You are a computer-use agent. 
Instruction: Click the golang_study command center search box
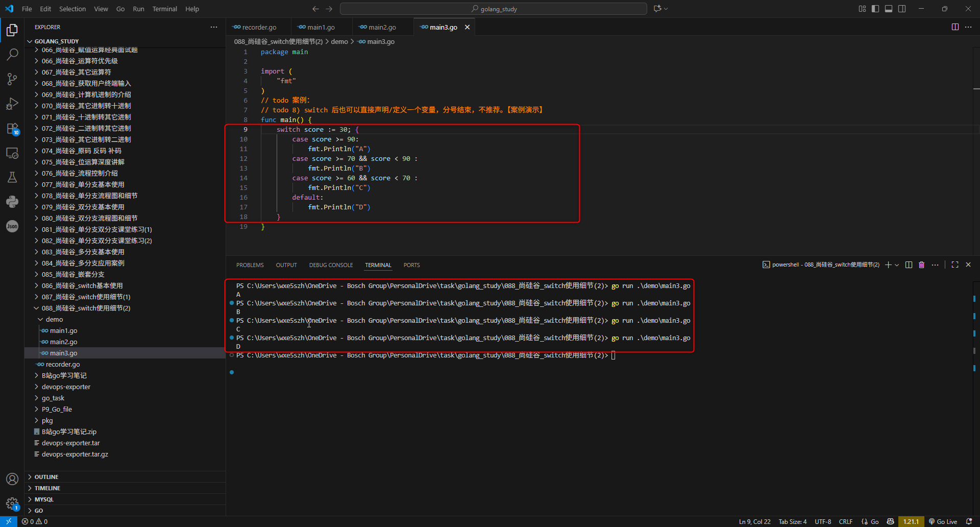tap(494, 9)
